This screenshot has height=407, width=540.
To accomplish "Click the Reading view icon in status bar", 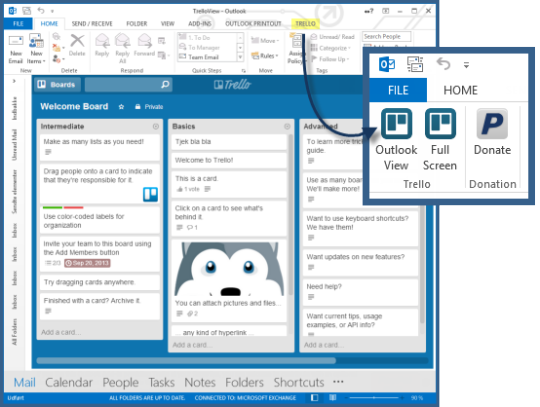I will [332, 398].
